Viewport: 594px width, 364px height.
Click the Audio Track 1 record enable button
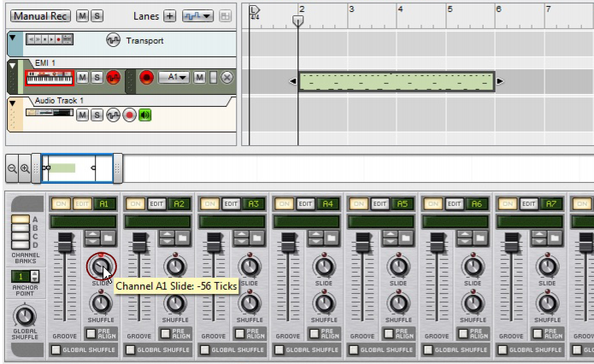click(129, 114)
